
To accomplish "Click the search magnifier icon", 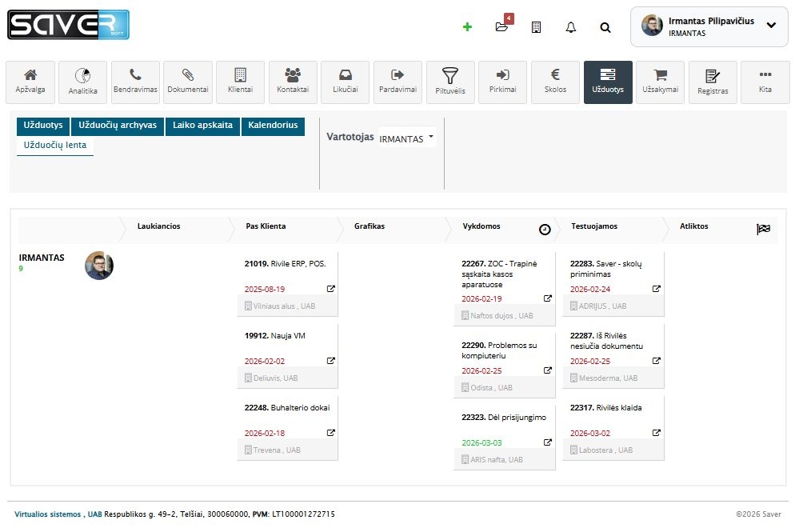I will pyautogui.click(x=605, y=27).
